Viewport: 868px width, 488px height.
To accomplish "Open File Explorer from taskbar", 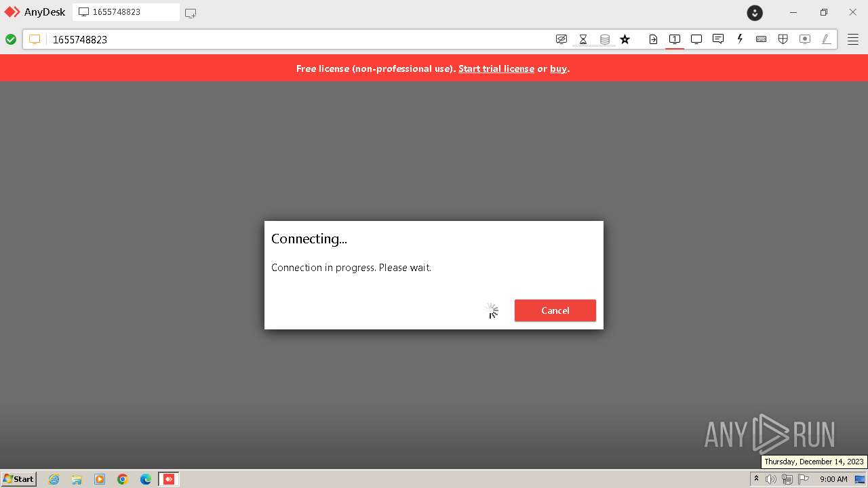I will [x=77, y=479].
